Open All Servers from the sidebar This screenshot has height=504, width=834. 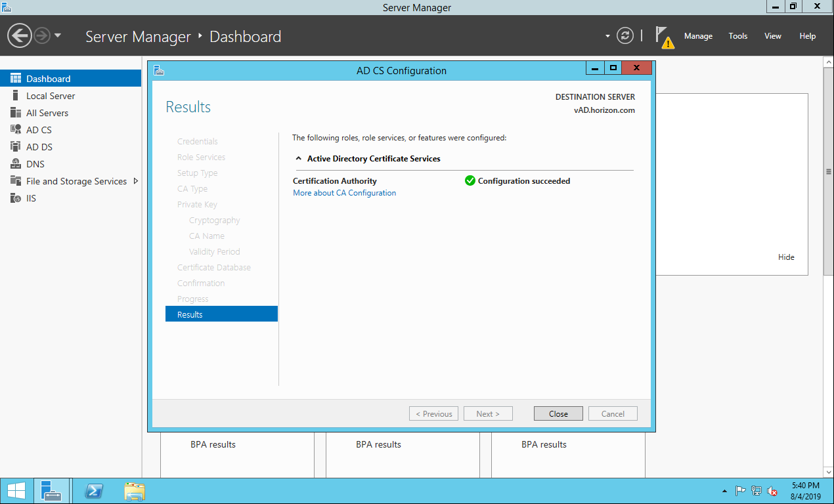point(16,113)
